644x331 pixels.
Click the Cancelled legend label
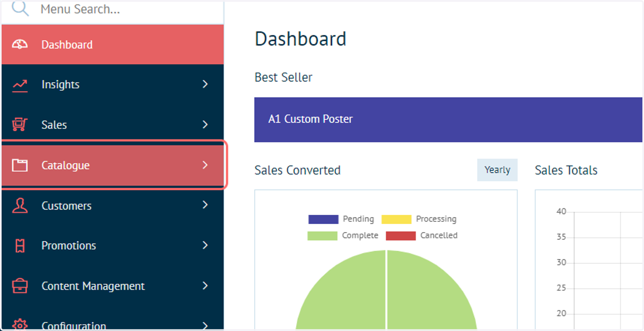pyautogui.click(x=439, y=235)
